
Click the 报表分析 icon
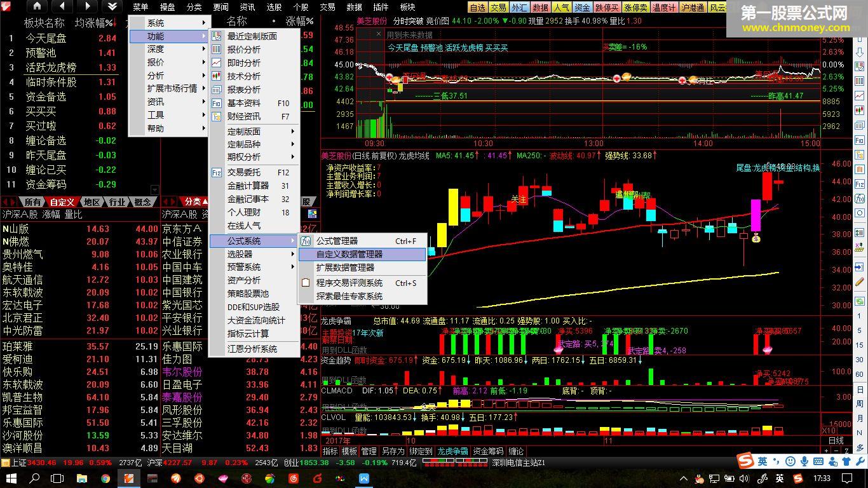[217, 90]
